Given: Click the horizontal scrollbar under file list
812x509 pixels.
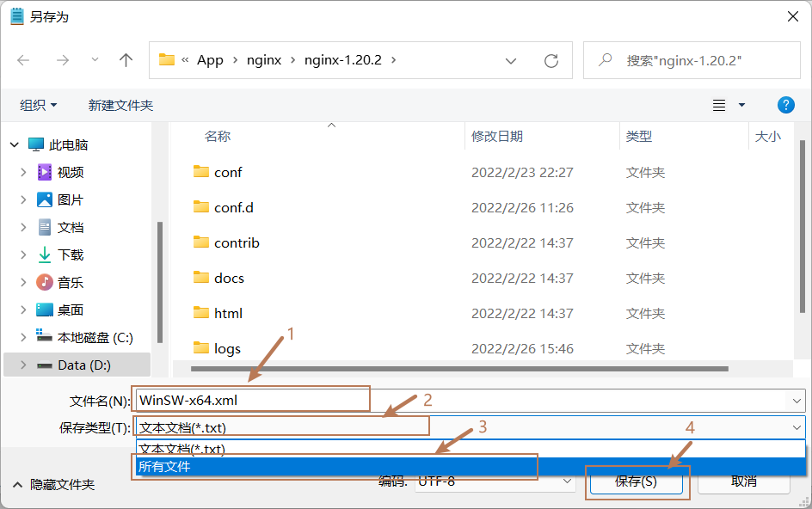Looking at the screenshot, I should click(430, 369).
